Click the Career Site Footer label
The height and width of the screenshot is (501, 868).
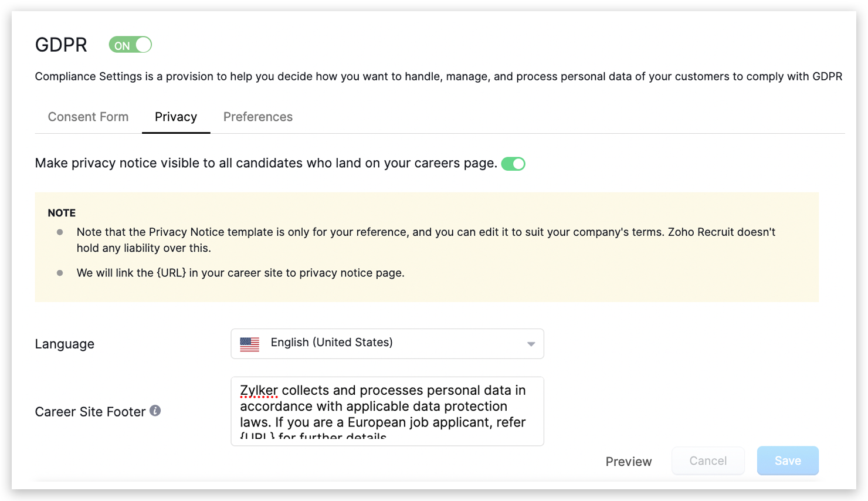90,412
